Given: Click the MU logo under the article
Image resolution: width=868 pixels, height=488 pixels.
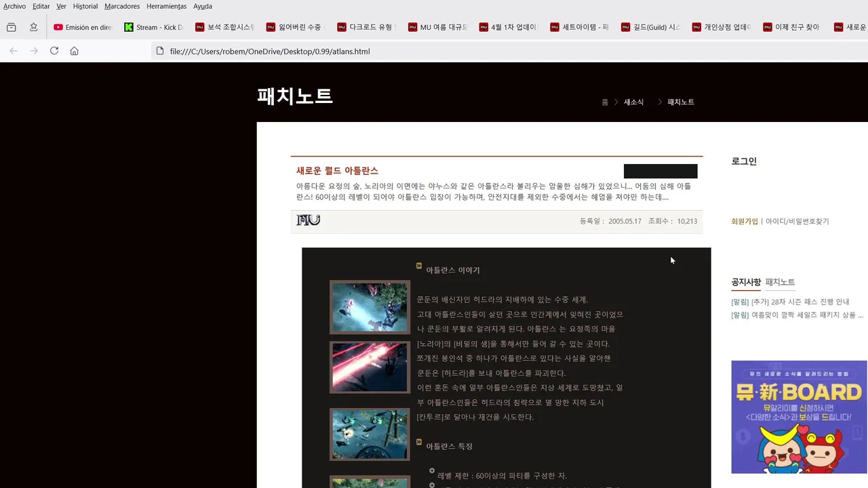Looking at the screenshot, I should point(309,220).
